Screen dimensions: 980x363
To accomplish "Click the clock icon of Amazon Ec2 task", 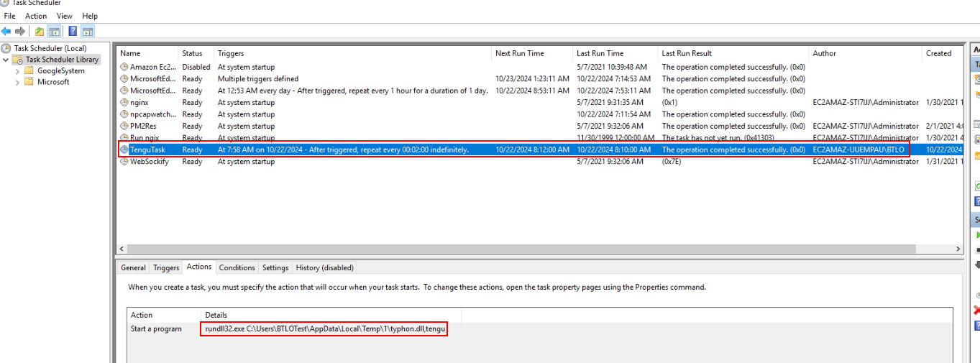I will click(x=124, y=67).
